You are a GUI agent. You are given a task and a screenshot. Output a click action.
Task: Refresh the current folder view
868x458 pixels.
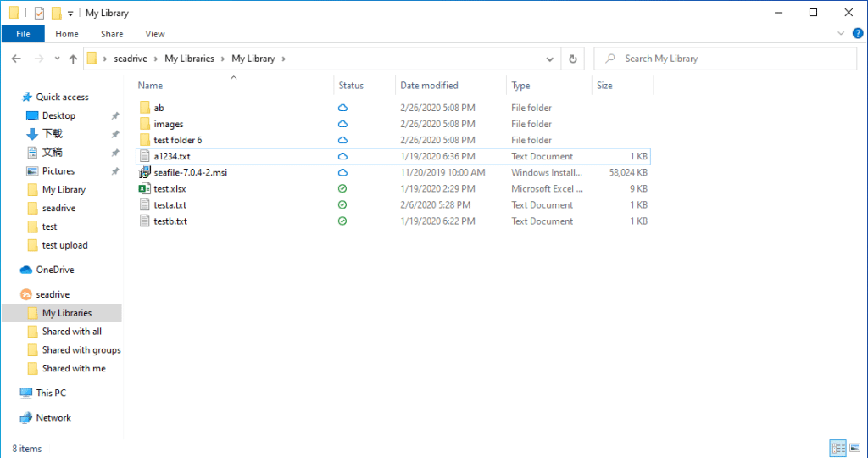573,59
